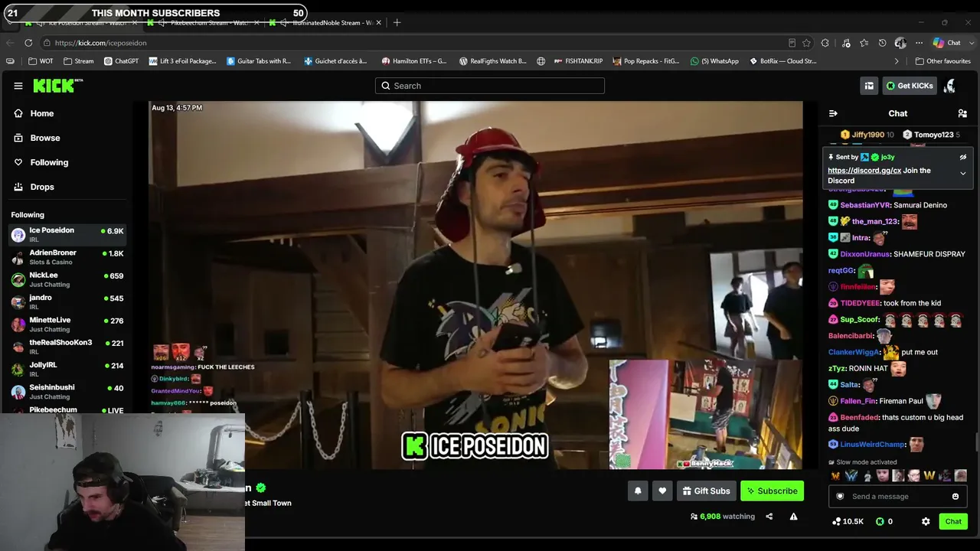Open the discord.gg/cx link in pinned message

[864, 171]
